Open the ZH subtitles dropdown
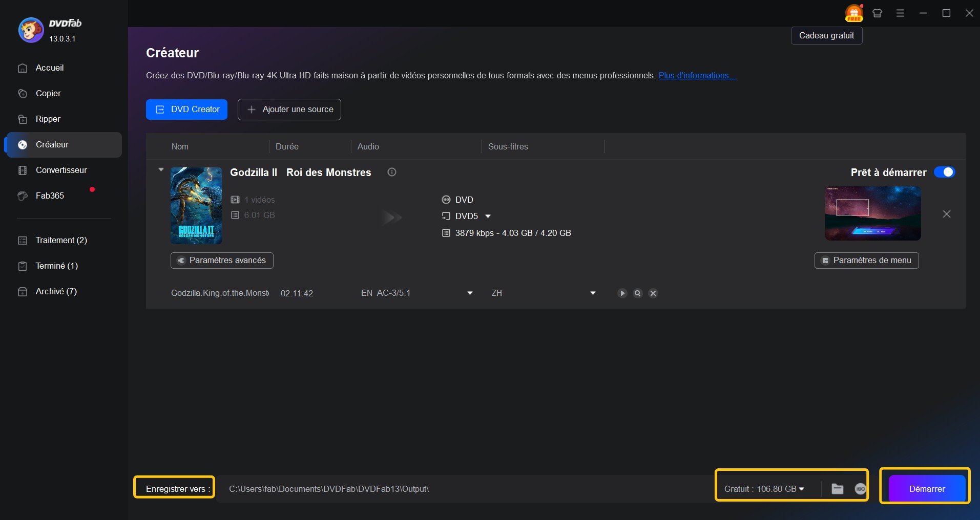Screen dimensions: 980x520 (x=593, y=293)
